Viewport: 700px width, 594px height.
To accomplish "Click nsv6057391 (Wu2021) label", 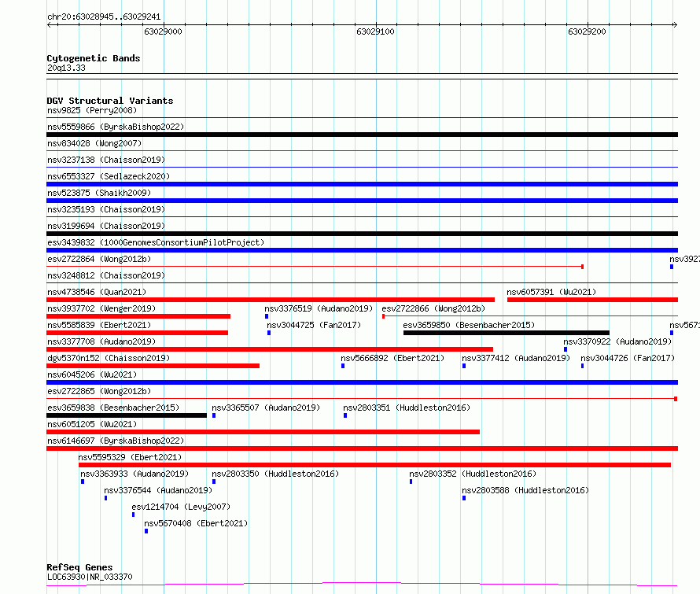I will click(x=551, y=292).
